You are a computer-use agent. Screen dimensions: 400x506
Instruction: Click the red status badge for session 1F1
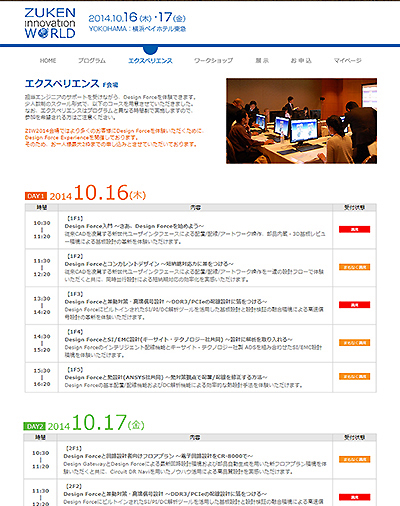355,229
